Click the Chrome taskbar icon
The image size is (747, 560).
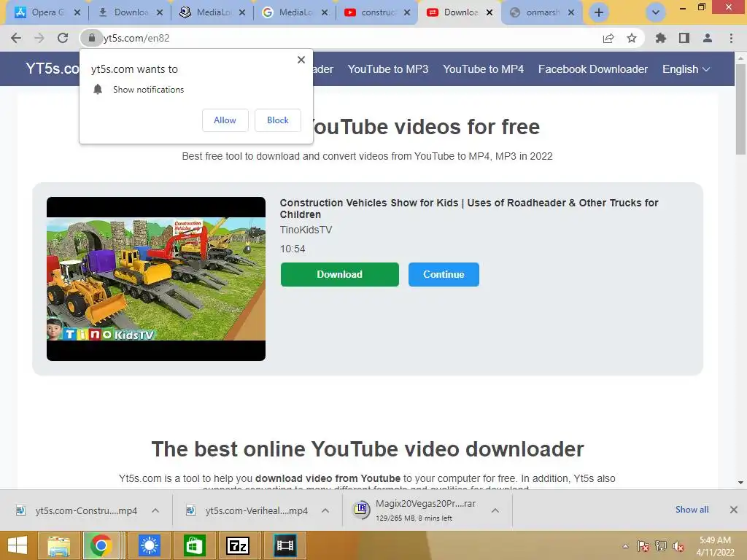click(x=101, y=545)
